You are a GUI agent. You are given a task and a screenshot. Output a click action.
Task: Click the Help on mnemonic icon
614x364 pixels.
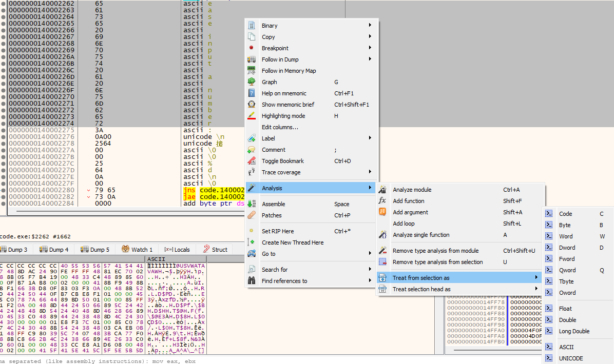click(x=252, y=93)
